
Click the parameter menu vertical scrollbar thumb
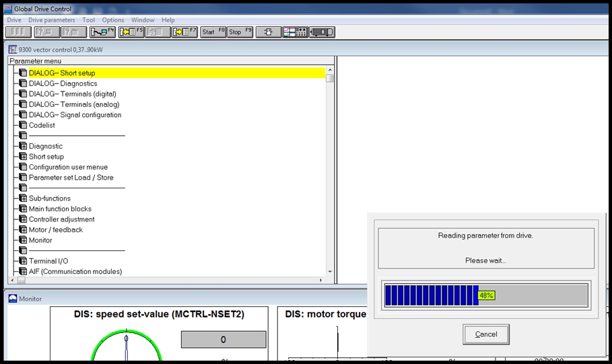330,79
